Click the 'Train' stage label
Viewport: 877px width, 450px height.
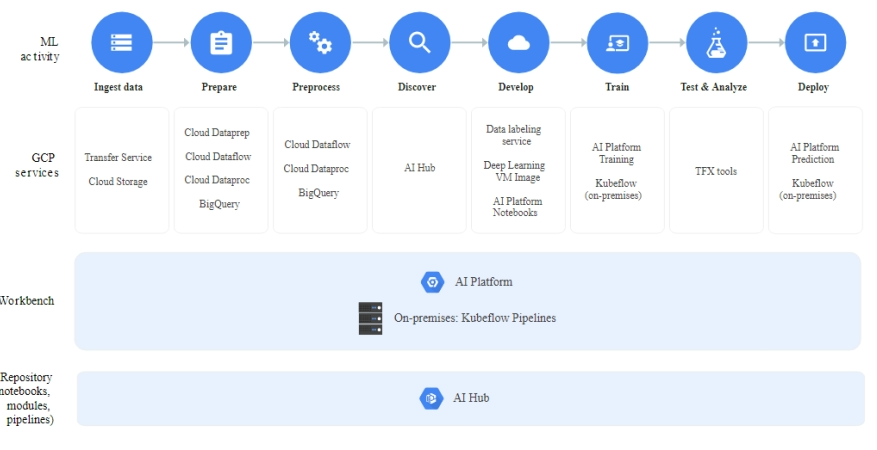tap(617, 87)
